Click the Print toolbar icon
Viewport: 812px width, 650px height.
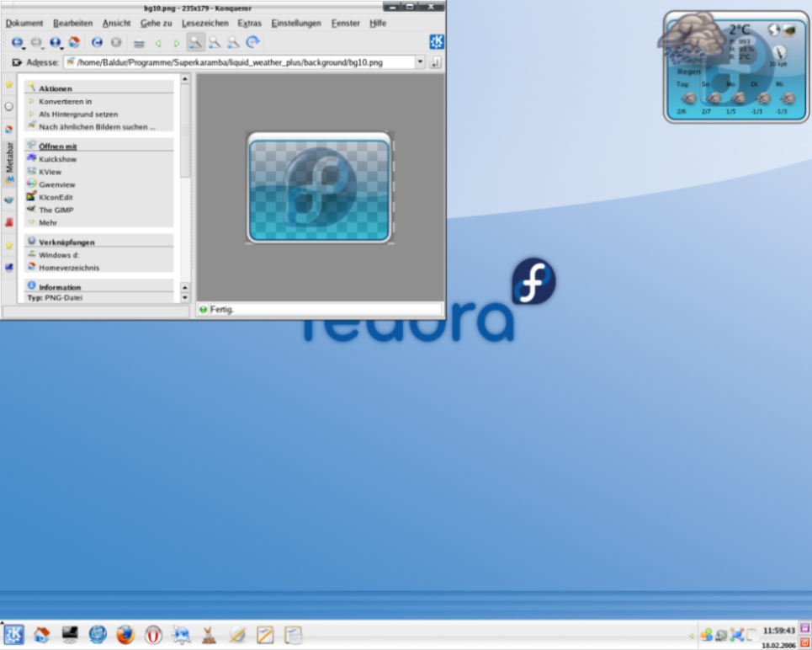[138, 44]
